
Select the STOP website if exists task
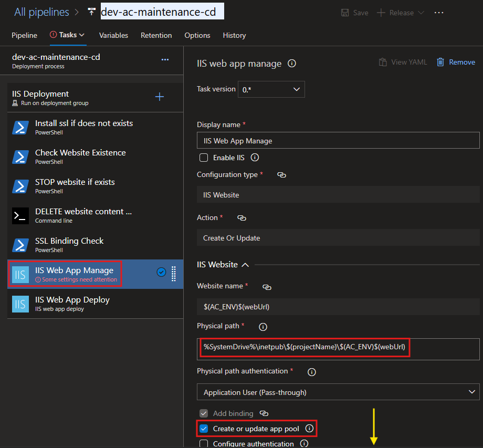pyautogui.click(x=96, y=186)
